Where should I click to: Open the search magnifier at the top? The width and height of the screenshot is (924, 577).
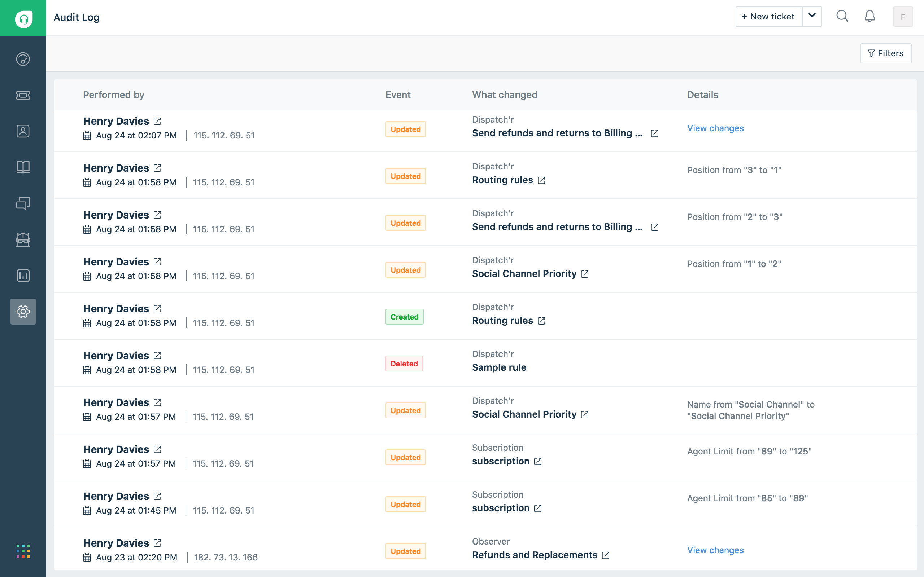843,17
